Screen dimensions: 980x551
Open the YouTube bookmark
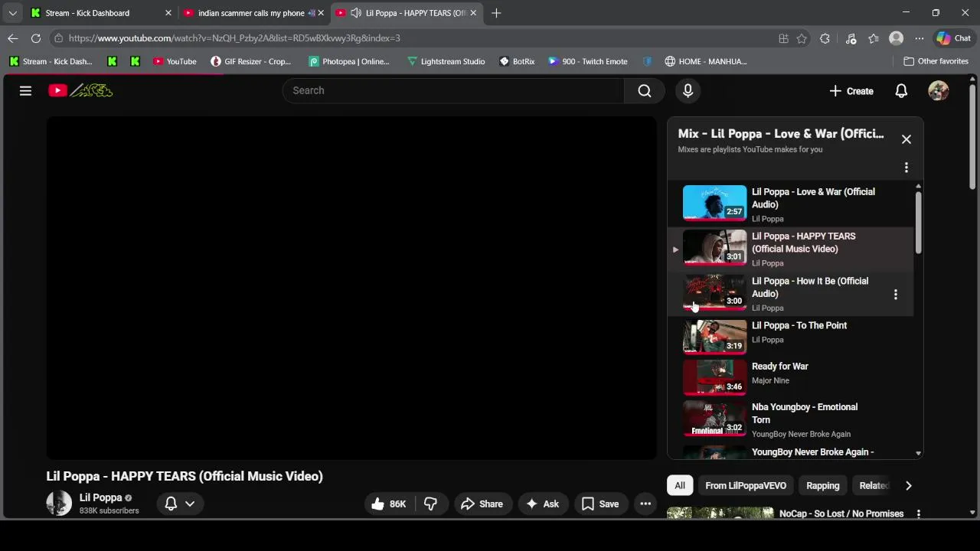point(175,61)
